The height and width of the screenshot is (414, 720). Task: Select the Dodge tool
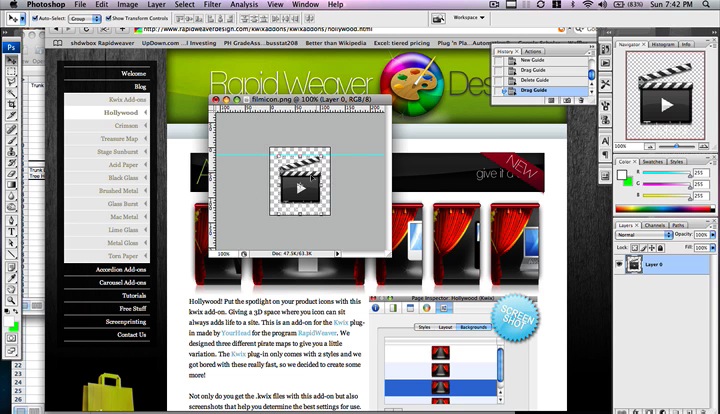pos(11,207)
